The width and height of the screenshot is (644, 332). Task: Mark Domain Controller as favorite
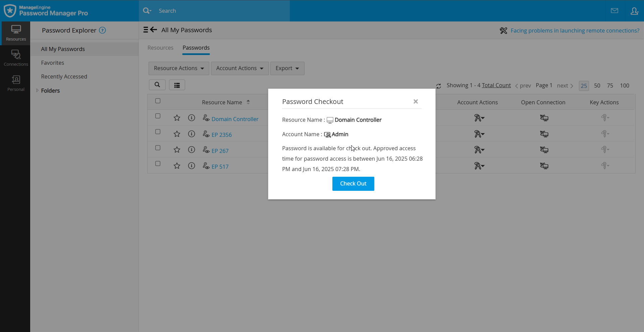(x=177, y=118)
